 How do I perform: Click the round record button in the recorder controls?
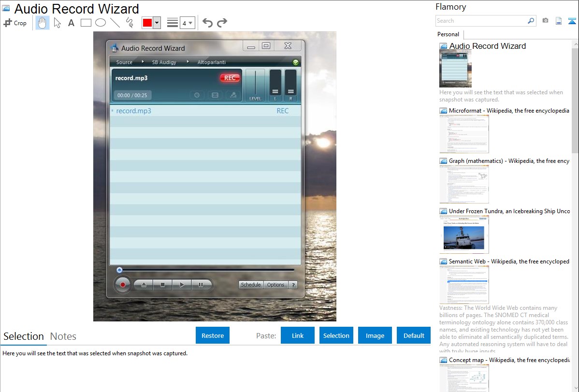point(123,285)
